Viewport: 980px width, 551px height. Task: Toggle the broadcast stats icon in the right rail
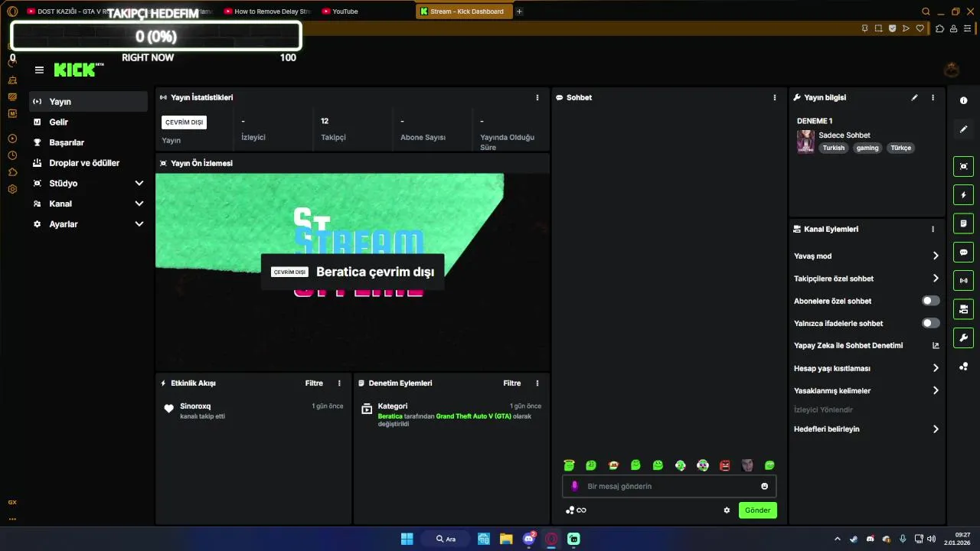(963, 280)
